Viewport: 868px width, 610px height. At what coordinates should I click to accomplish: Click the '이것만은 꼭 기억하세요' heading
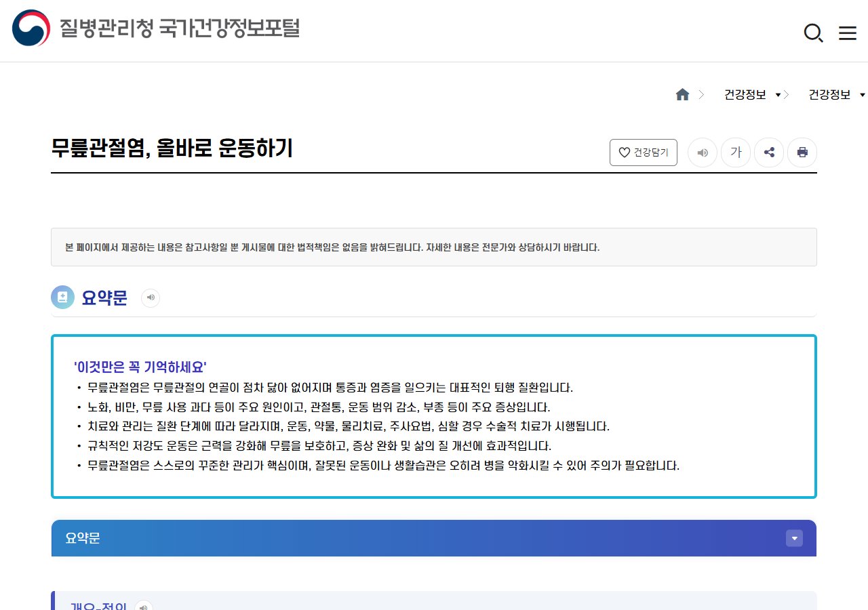pos(140,367)
